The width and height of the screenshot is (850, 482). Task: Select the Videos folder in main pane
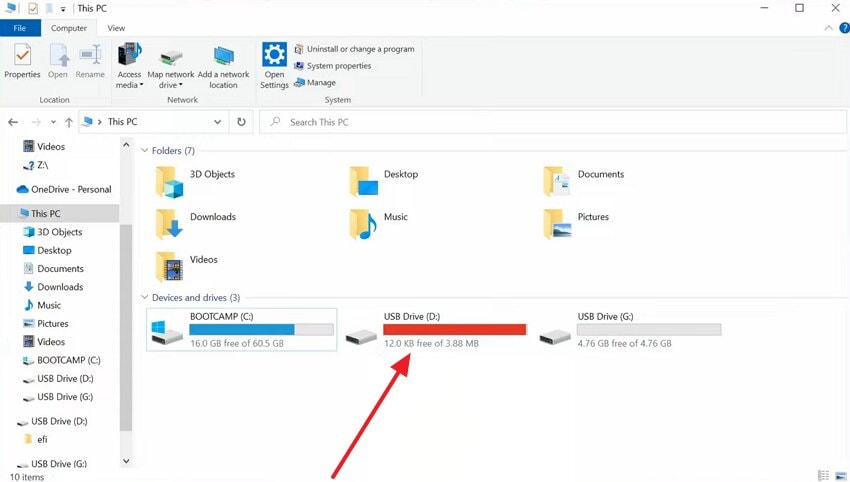pyautogui.click(x=186, y=267)
